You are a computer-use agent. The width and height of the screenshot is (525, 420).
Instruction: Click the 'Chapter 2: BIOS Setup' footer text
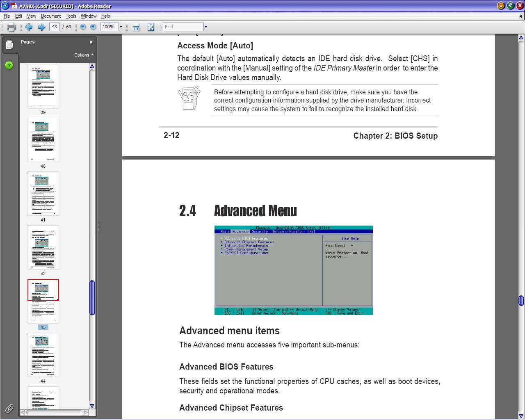point(395,136)
